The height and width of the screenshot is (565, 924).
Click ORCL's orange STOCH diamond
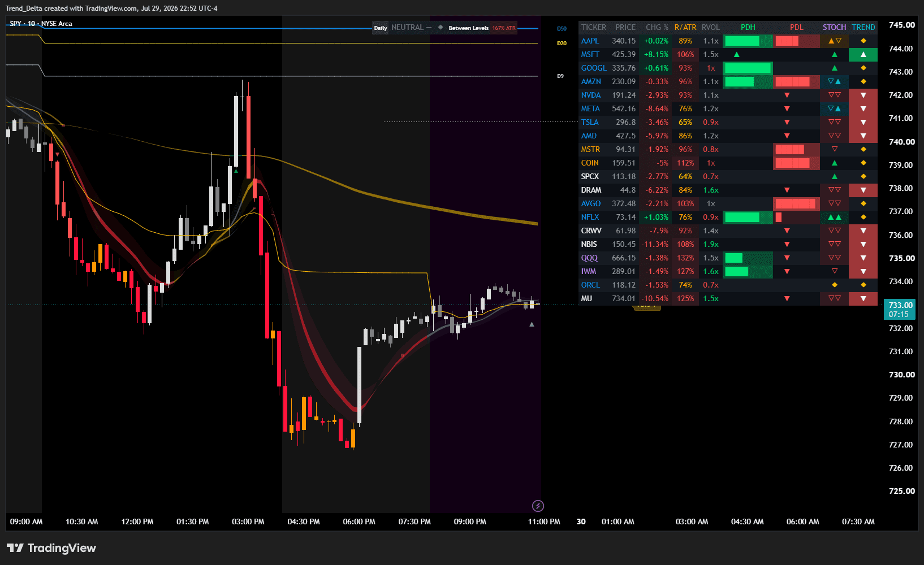click(x=834, y=285)
